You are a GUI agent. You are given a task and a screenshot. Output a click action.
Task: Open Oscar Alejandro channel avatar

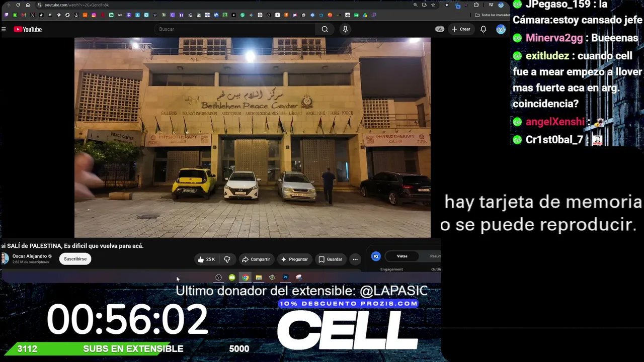click(5, 259)
